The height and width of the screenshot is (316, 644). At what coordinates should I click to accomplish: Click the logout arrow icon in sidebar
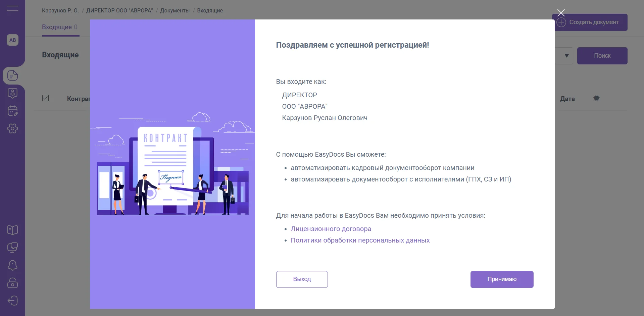(12, 301)
